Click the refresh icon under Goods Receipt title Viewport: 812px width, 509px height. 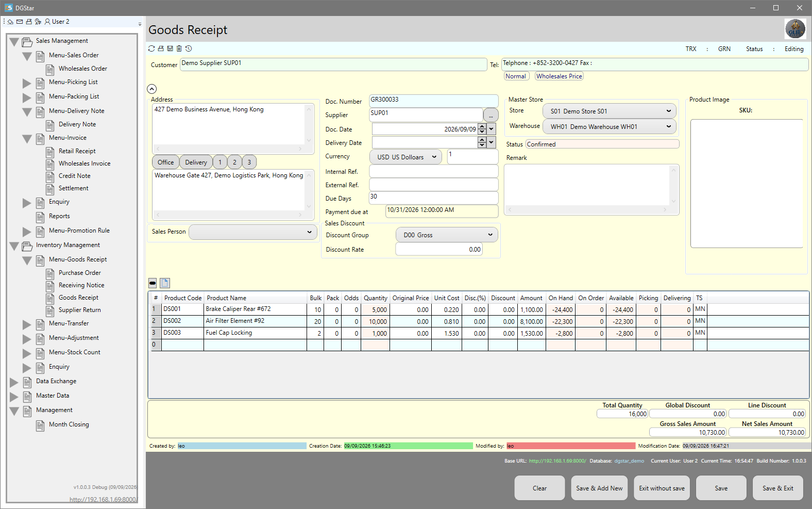(151, 48)
